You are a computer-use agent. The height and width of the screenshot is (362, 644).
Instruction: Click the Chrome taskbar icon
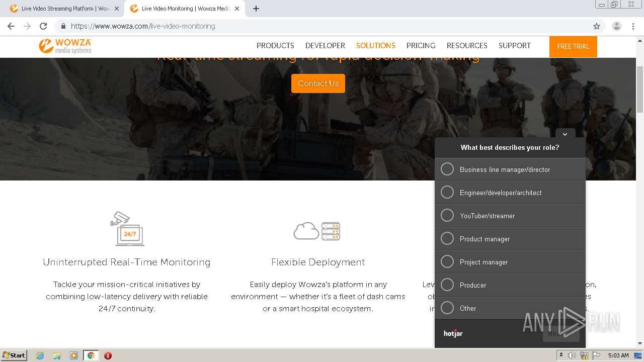pos(91,355)
